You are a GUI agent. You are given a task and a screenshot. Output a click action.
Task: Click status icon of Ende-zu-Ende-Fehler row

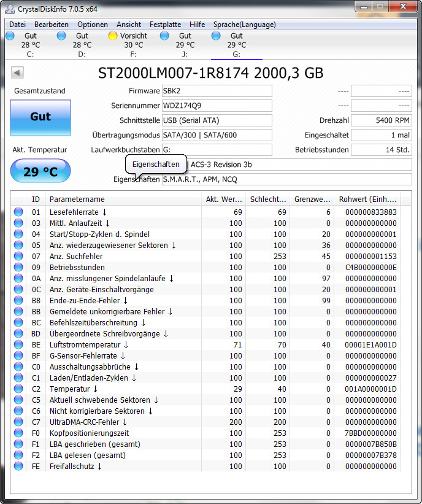[x=18, y=300]
